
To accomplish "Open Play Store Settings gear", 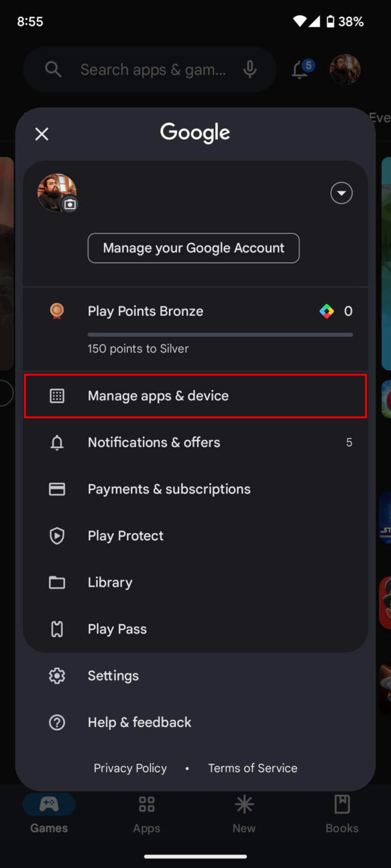I will tap(57, 676).
